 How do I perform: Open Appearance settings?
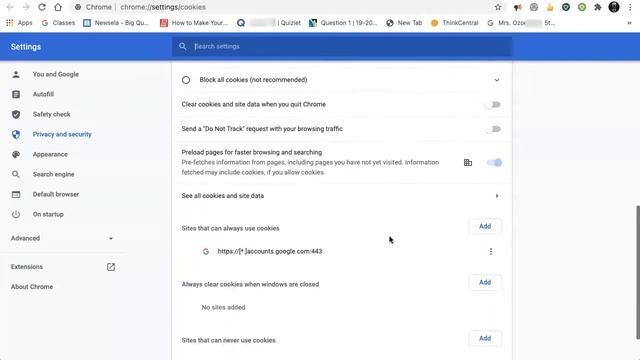pyautogui.click(x=50, y=154)
